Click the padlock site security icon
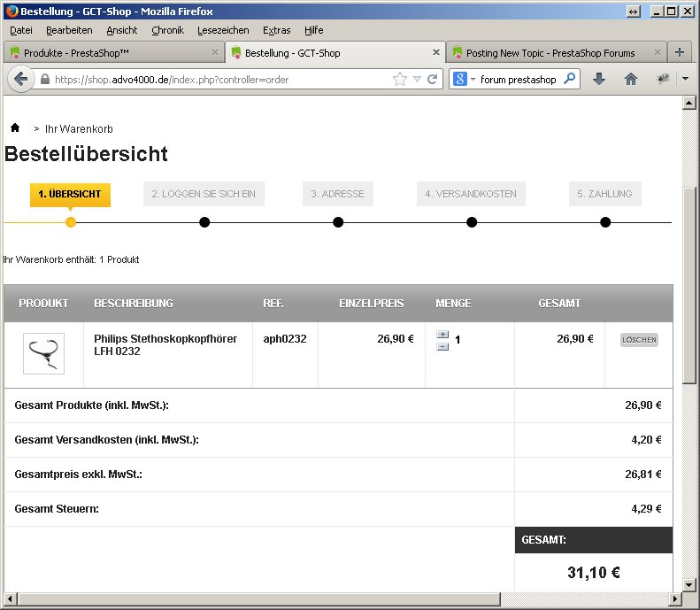This screenshot has height=610, width=700. [x=44, y=80]
